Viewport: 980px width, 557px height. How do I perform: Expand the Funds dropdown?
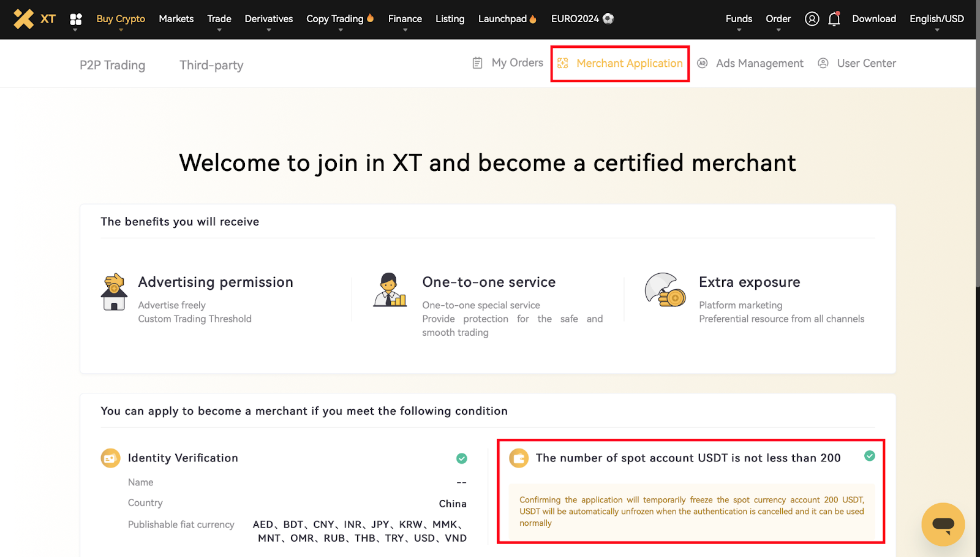click(739, 19)
